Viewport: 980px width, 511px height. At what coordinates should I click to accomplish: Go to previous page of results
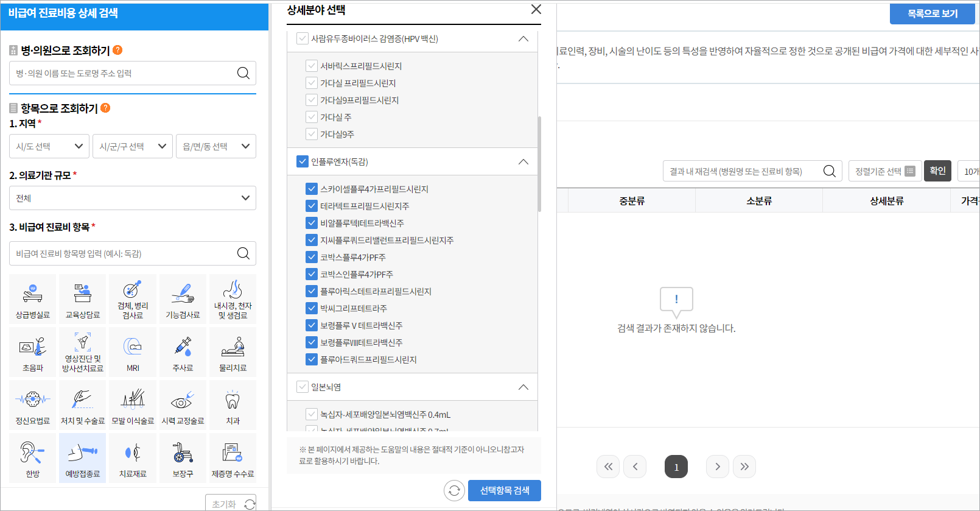[x=635, y=467]
